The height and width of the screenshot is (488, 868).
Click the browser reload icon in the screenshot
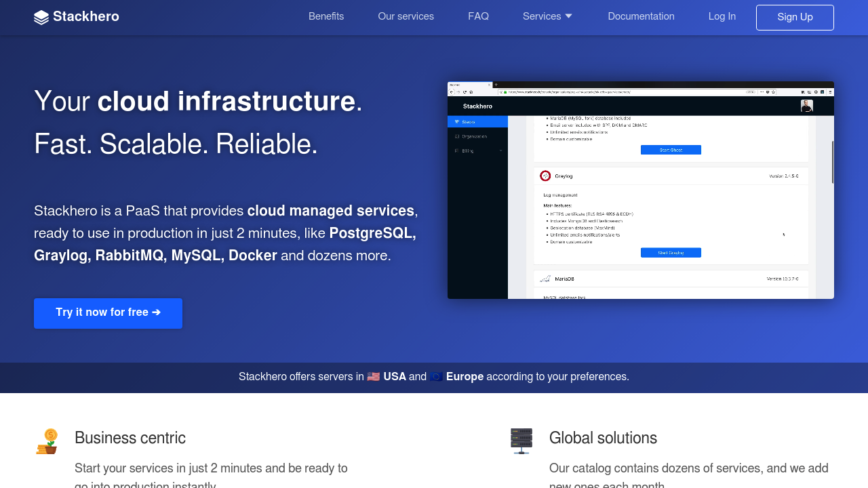pyautogui.click(x=465, y=92)
